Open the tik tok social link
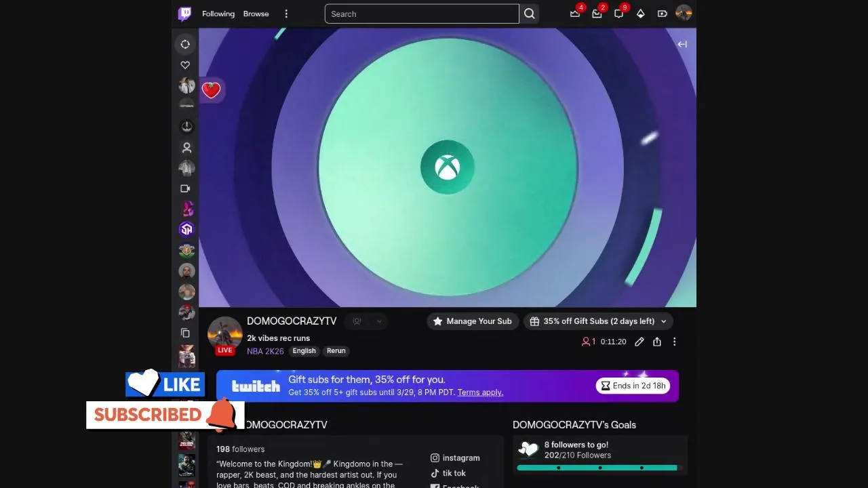The image size is (868, 488). pos(448,473)
